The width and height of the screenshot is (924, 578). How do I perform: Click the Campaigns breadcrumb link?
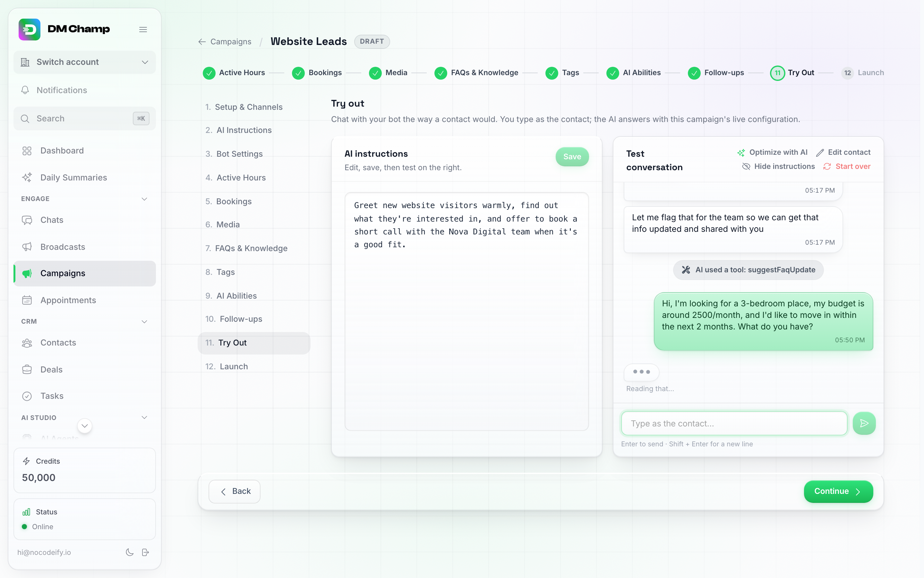[231, 42]
